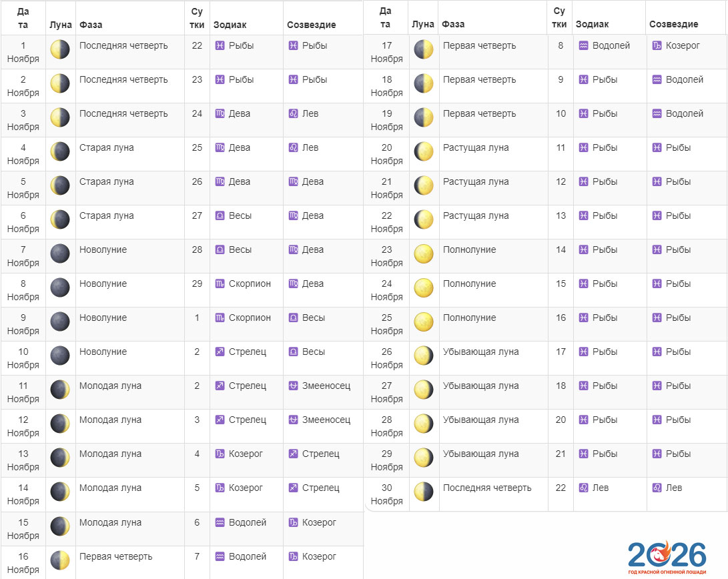
Task: Click the lunar day number 28 cell
Action: click(x=197, y=249)
